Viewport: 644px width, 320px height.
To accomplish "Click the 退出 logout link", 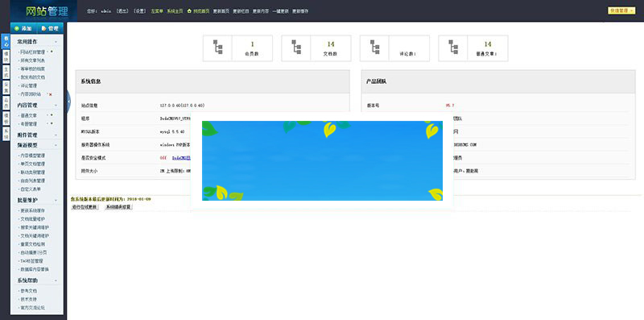I will 122,11.
